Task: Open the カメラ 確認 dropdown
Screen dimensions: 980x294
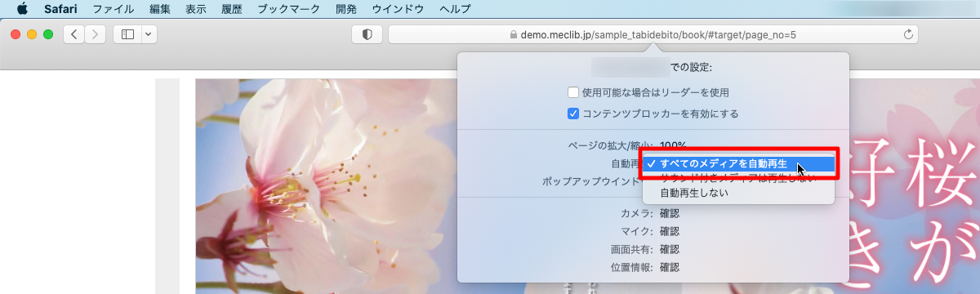Action: (x=670, y=214)
